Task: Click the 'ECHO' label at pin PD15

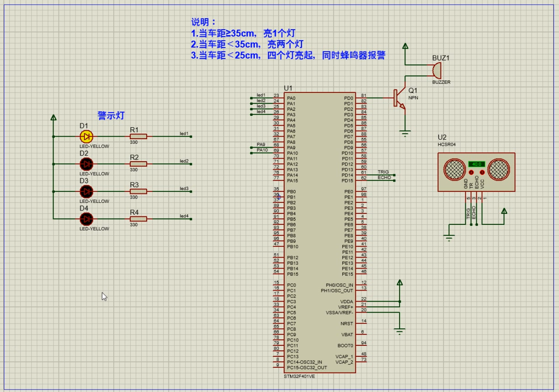Action: (384, 178)
